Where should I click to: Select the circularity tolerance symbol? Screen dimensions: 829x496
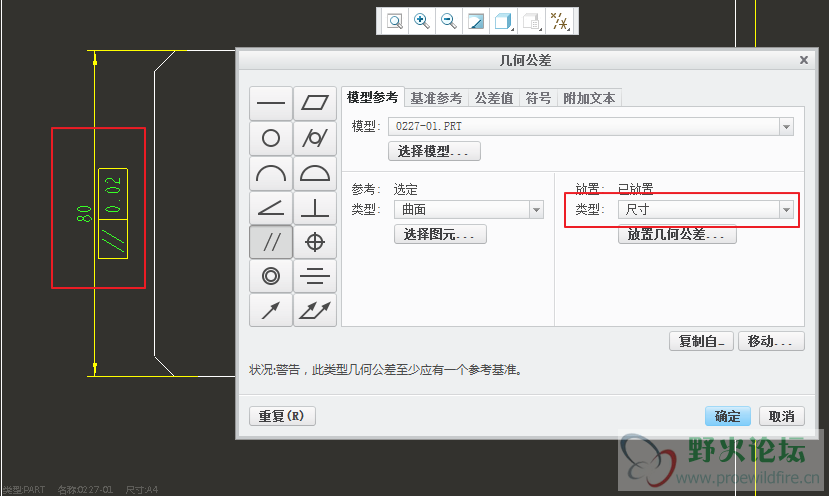pyautogui.click(x=271, y=139)
